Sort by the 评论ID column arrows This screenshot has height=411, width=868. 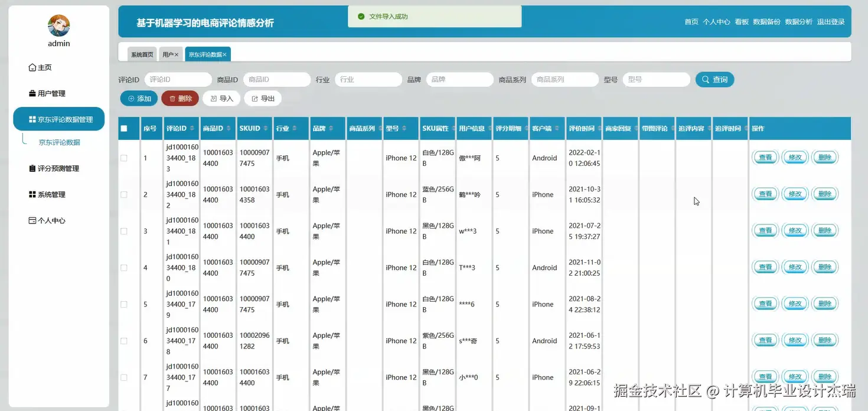coord(193,129)
